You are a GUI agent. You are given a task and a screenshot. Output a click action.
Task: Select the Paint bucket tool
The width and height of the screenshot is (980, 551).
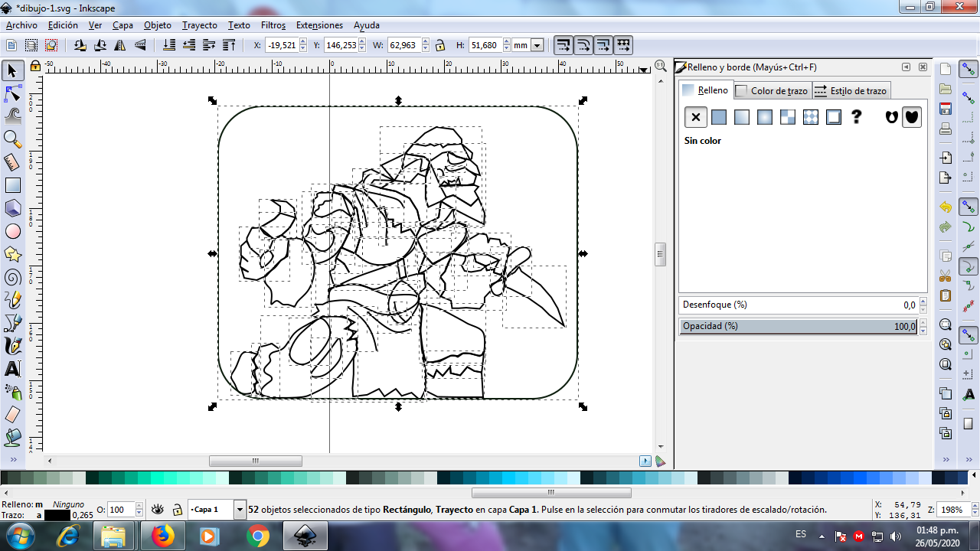12,438
